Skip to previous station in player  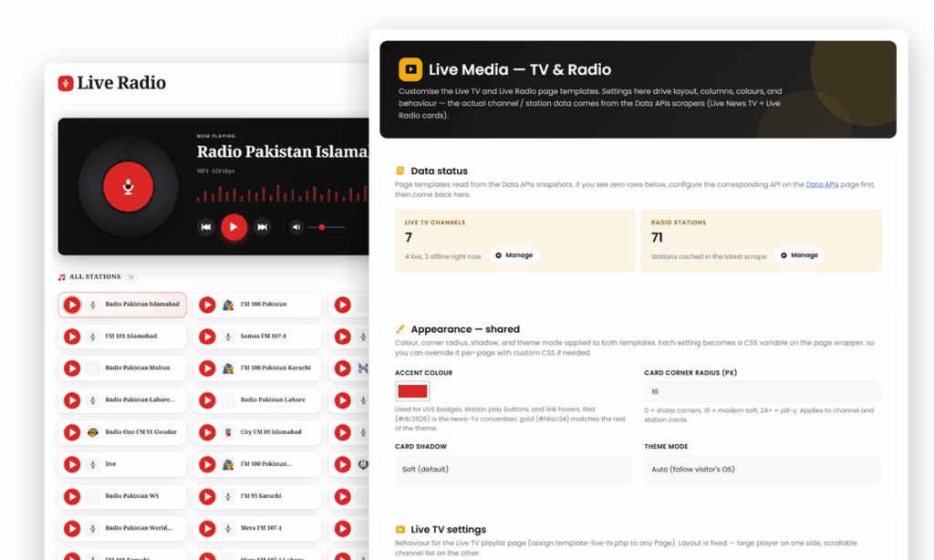coord(205,227)
